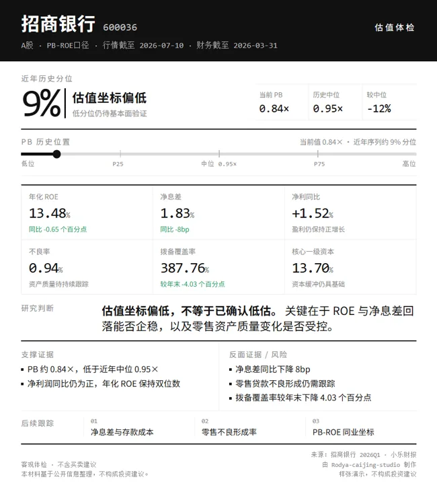
Task: Click the 净利同比 +1.52% value
Action: pyautogui.click(x=313, y=213)
